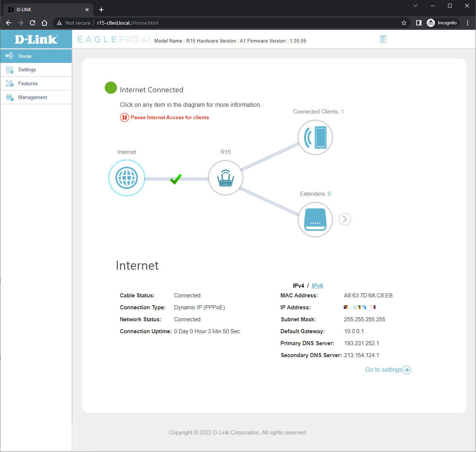
Task: Click the Cable Status value Connected
Action: tap(187, 295)
